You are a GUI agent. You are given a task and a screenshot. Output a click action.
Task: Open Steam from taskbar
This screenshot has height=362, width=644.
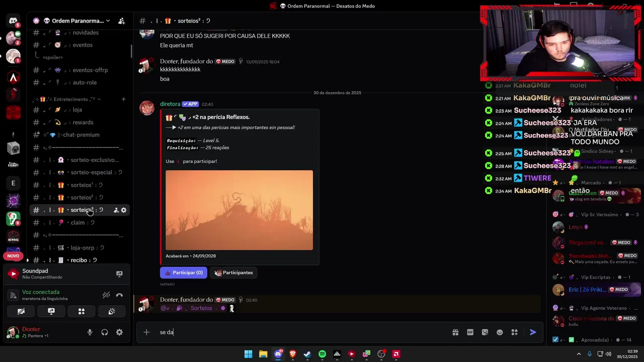click(307, 354)
